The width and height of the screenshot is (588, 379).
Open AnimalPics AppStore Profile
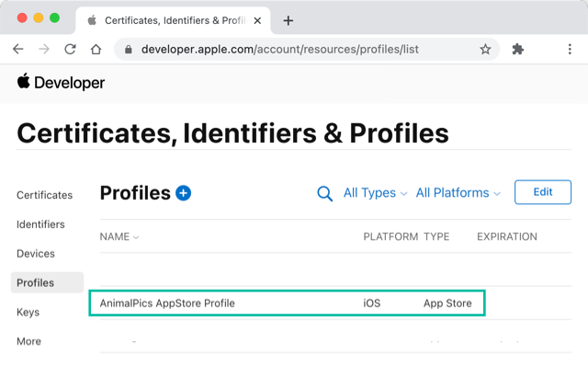(167, 304)
